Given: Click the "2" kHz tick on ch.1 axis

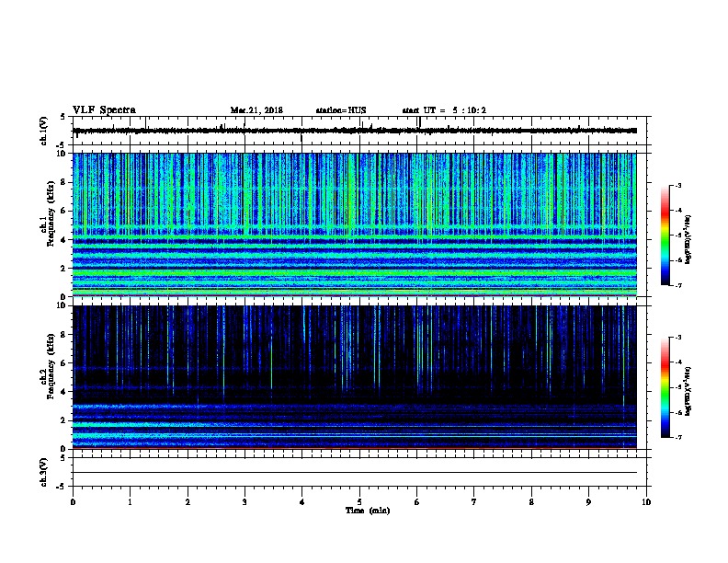Looking at the screenshot, I should [x=63, y=269].
